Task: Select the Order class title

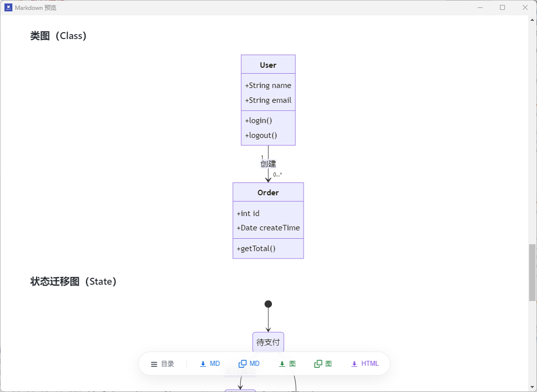Action: pyautogui.click(x=268, y=193)
